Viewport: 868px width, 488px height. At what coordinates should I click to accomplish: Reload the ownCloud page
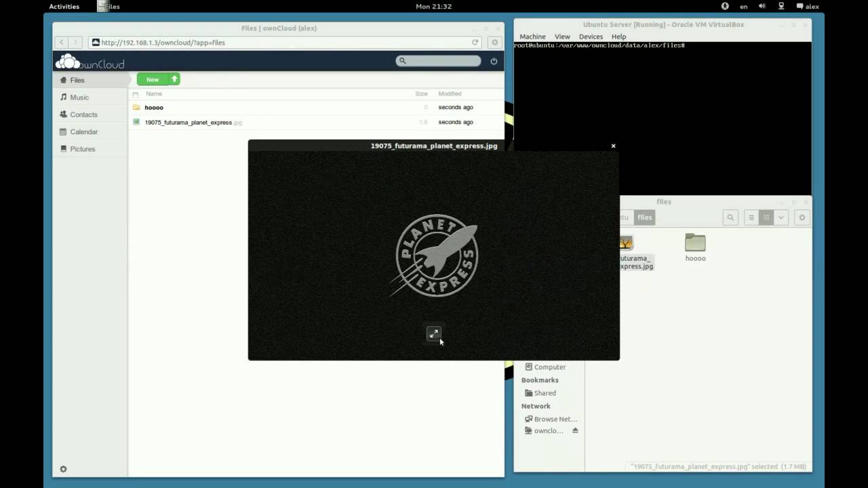(x=475, y=42)
